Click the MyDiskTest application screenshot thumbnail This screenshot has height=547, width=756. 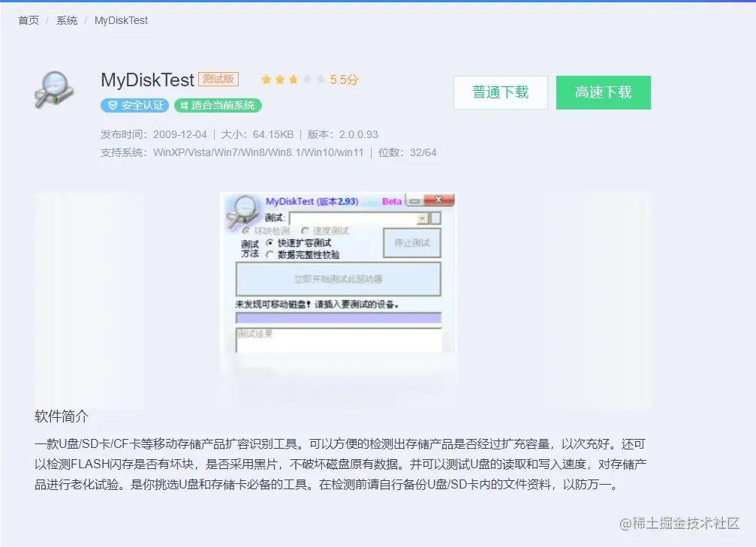coord(338,273)
